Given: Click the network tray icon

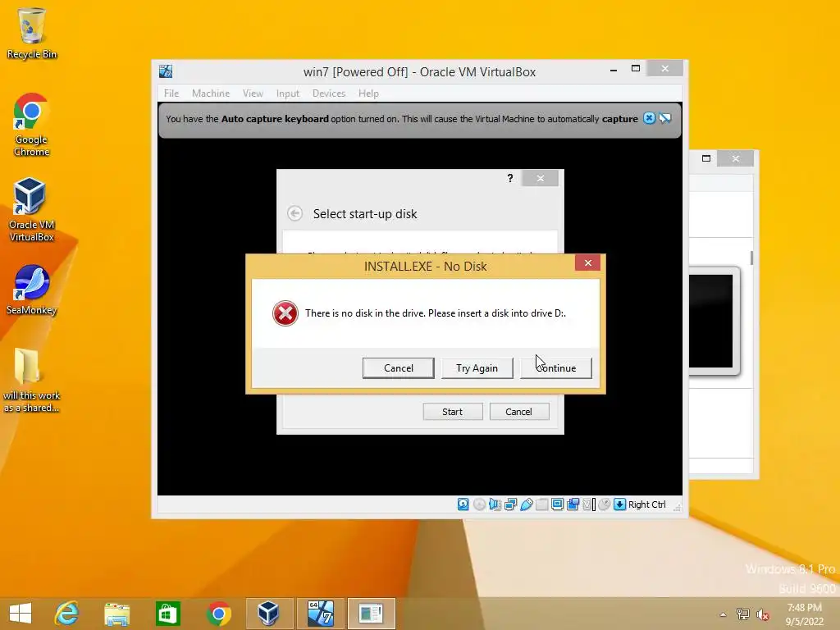Looking at the screenshot, I should pyautogui.click(x=742, y=614).
